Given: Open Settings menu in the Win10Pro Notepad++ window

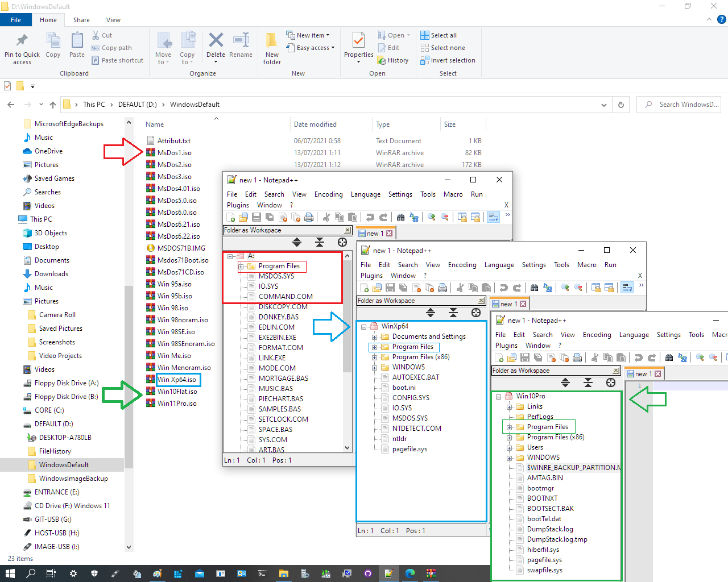Looking at the screenshot, I should (668, 335).
